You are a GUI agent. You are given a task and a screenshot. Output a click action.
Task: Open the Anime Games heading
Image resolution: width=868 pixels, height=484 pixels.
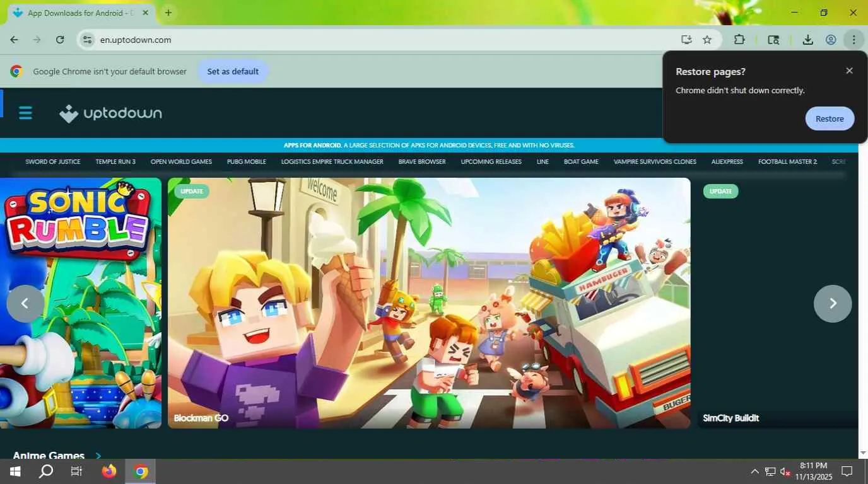49,456
